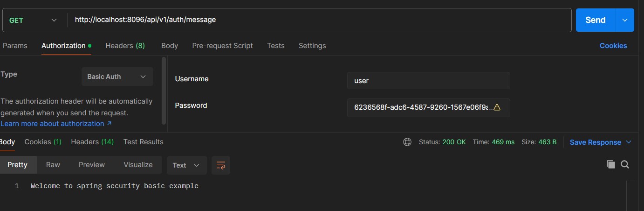This screenshot has height=211, width=644.
Task: Open the request Headers (8) tab
Action: (125, 46)
